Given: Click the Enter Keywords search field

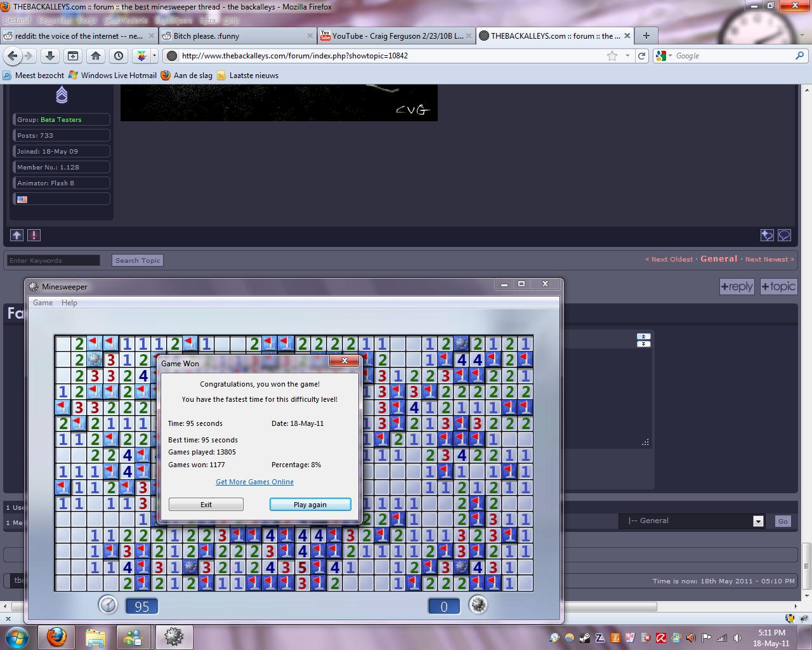Looking at the screenshot, I should [x=53, y=260].
